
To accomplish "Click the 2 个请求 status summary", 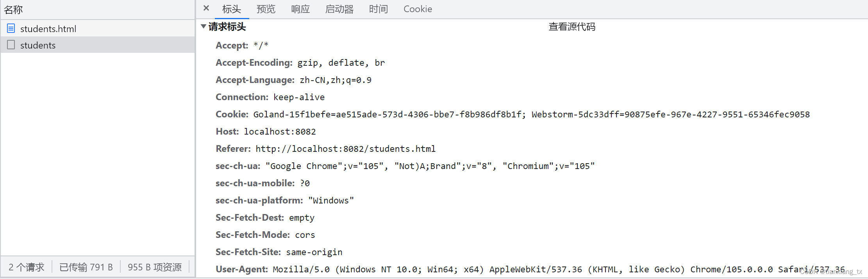I will (27, 267).
